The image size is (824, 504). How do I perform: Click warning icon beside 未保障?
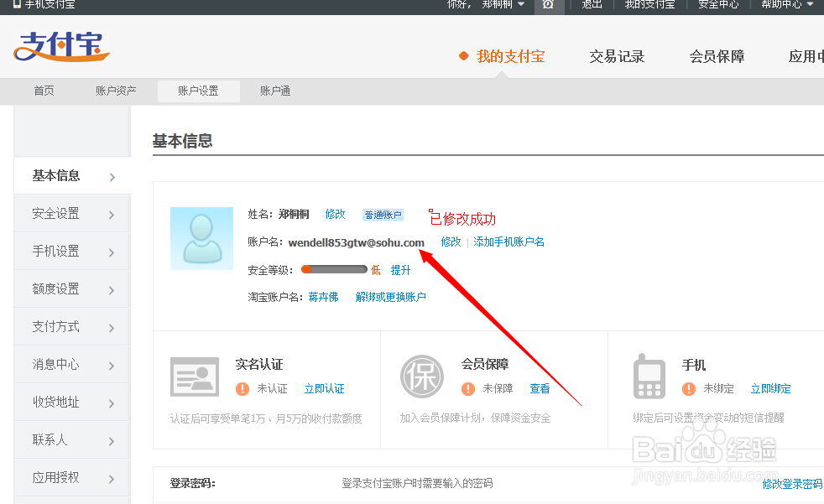pos(468,389)
